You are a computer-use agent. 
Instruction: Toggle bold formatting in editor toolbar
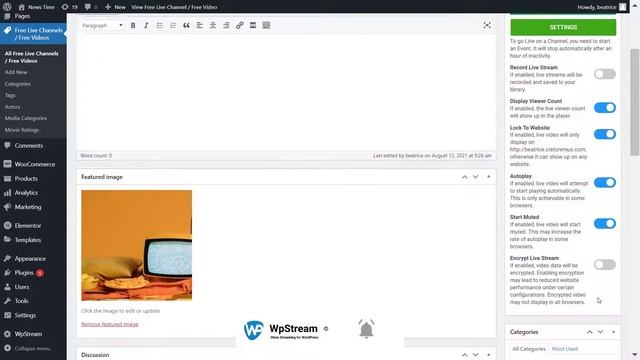point(133,25)
